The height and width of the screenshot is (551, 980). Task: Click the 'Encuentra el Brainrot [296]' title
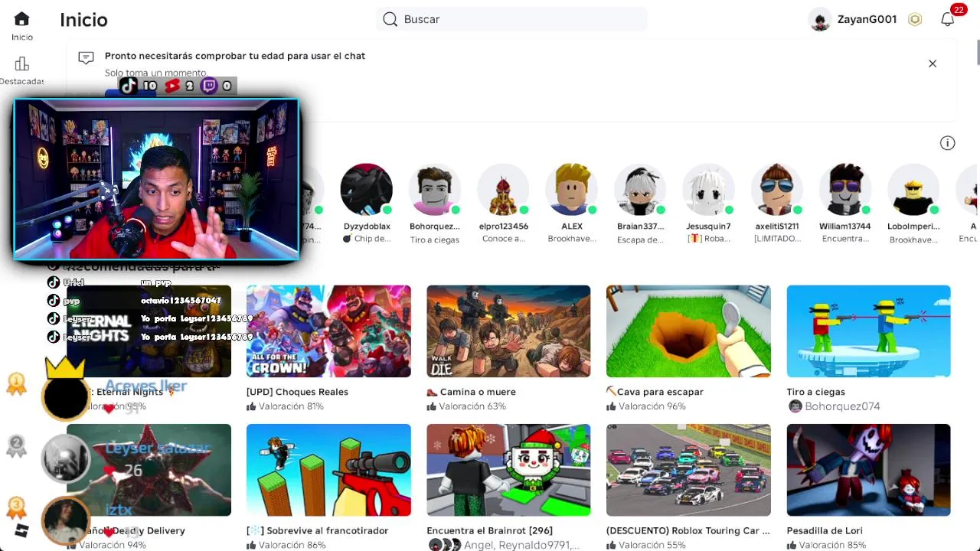pyautogui.click(x=489, y=530)
